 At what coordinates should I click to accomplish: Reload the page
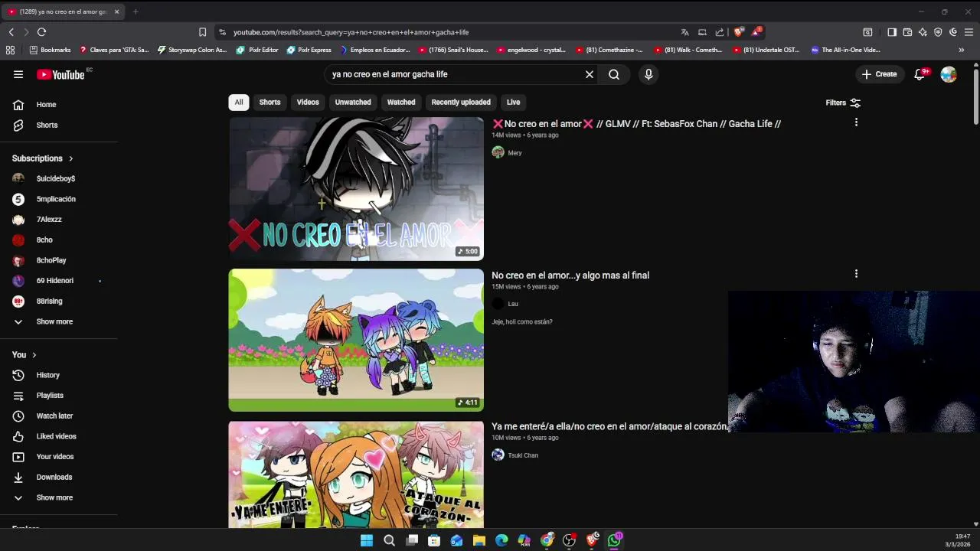pos(41,32)
